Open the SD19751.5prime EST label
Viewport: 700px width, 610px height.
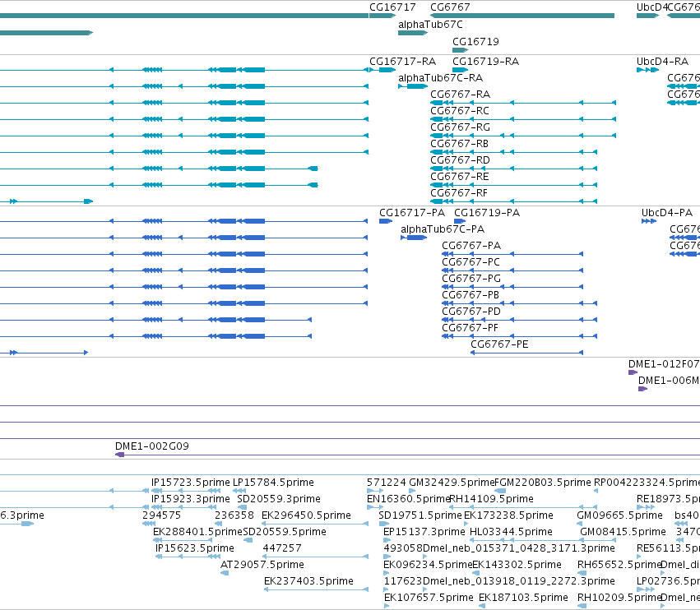coord(420,515)
